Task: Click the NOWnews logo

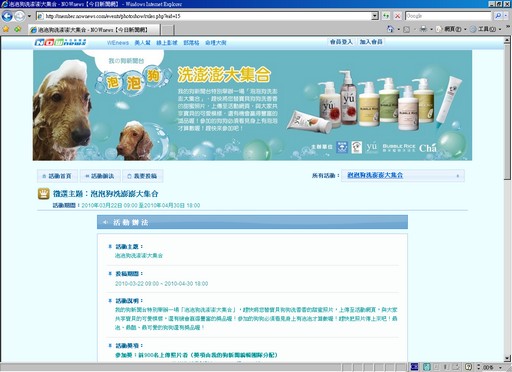Action: click(x=60, y=42)
